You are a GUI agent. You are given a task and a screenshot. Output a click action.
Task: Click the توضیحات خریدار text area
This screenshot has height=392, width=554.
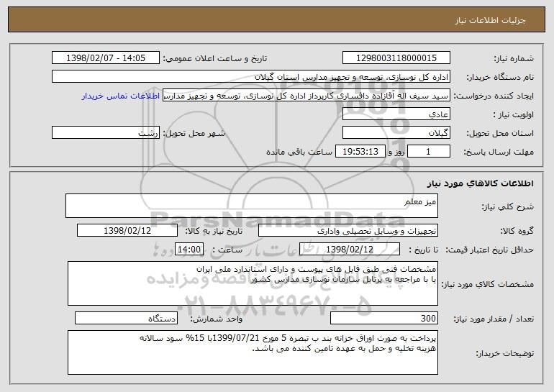click(253, 352)
